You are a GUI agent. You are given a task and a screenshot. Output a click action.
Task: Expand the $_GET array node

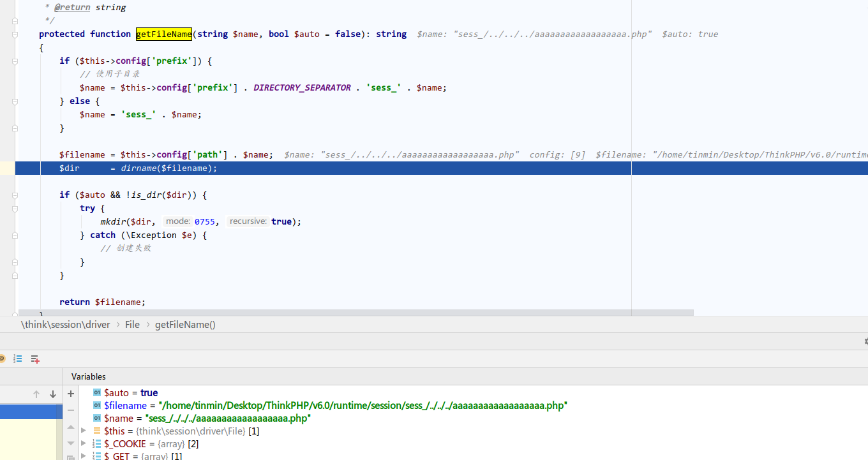(84, 456)
